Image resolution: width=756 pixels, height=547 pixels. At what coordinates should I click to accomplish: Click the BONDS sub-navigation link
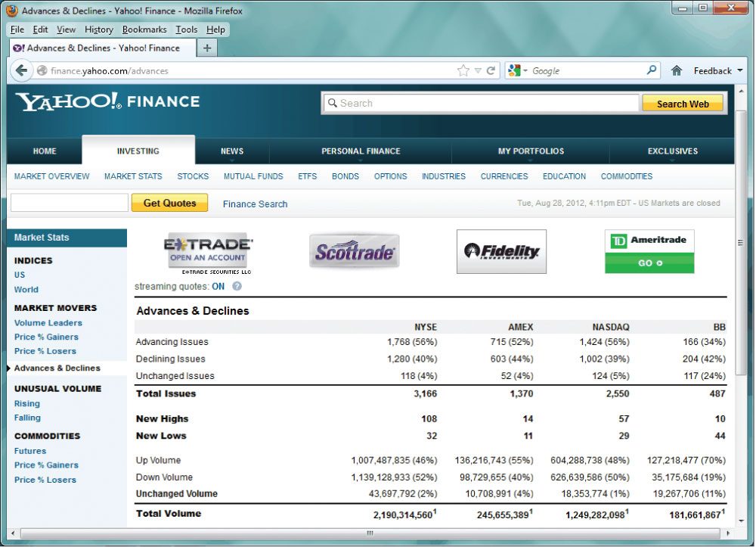345,176
